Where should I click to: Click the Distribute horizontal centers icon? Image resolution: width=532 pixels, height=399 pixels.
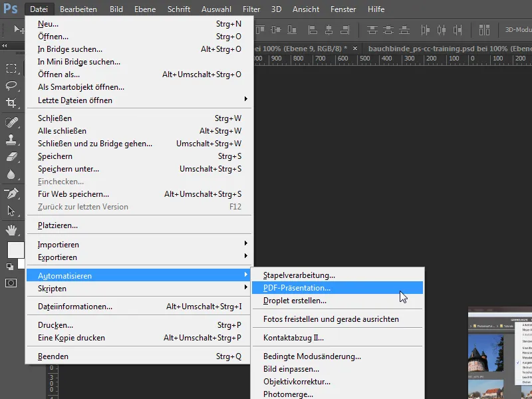coord(442,30)
